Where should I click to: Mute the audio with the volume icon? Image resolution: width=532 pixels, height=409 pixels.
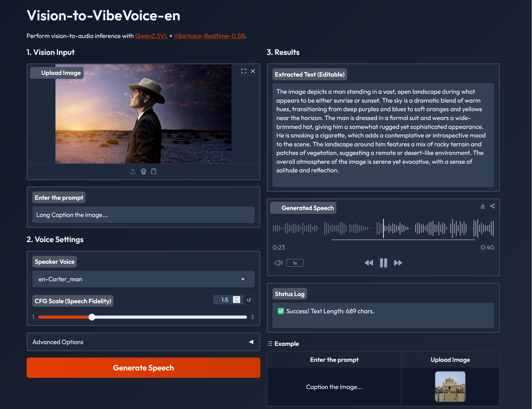278,263
